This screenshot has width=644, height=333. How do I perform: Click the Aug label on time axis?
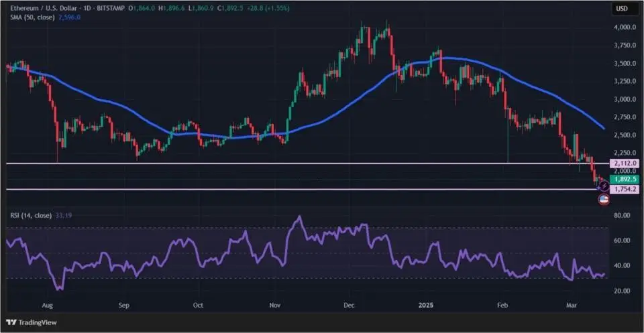click(47, 304)
